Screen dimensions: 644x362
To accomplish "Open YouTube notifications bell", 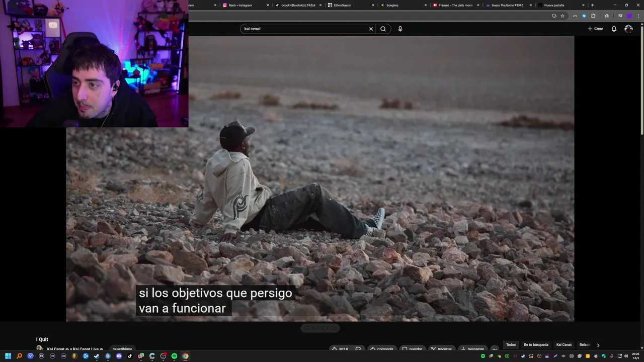I will pyautogui.click(x=614, y=29).
